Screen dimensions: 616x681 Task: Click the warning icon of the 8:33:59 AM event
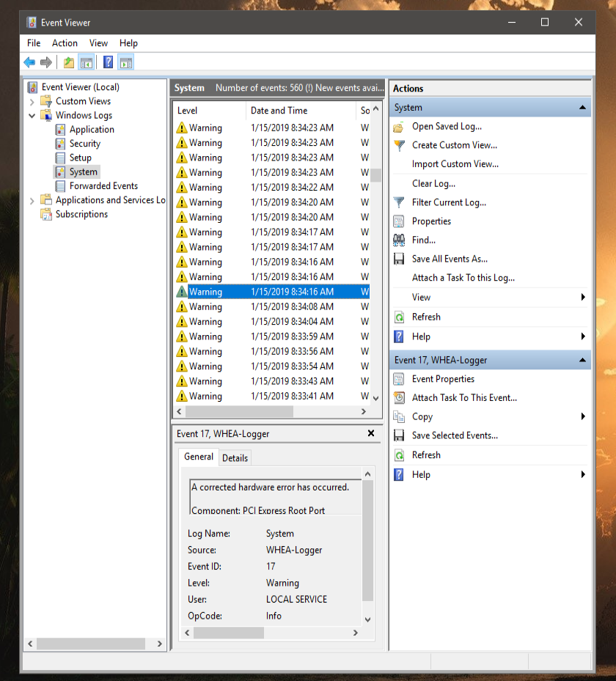coord(182,336)
